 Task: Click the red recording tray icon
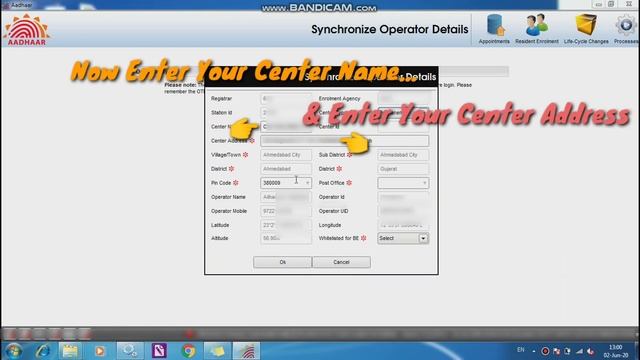click(x=545, y=351)
